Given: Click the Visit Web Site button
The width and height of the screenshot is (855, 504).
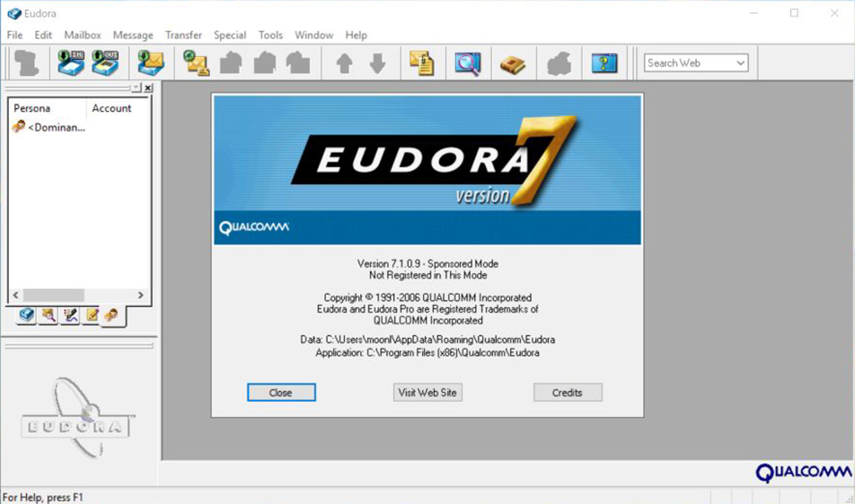Looking at the screenshot, I should coord(427,393).
